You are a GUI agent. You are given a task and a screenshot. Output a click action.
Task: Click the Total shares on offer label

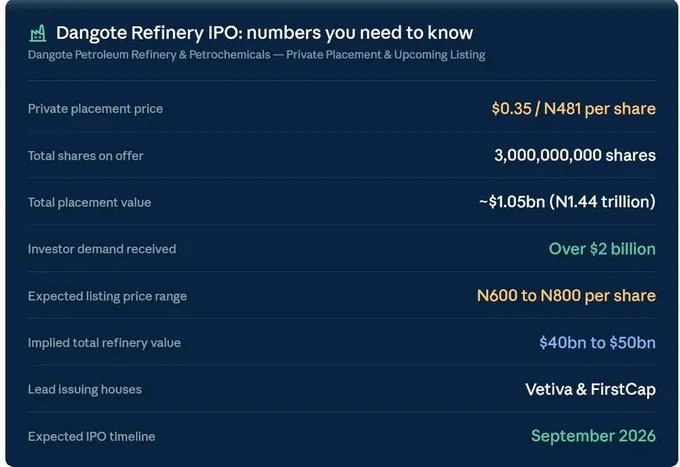85,156
